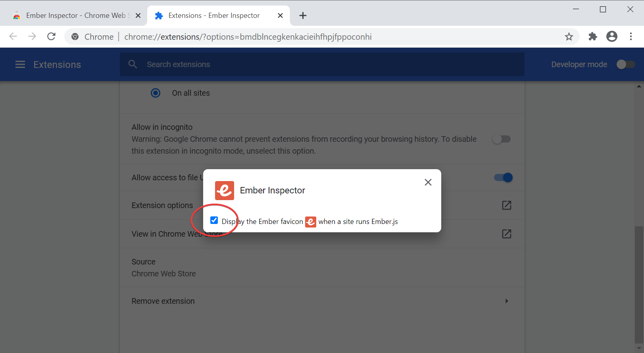Viewport: 644px width, 353px height.
Task: Open the Extensions hamburger menu
Action: [20, 64]
